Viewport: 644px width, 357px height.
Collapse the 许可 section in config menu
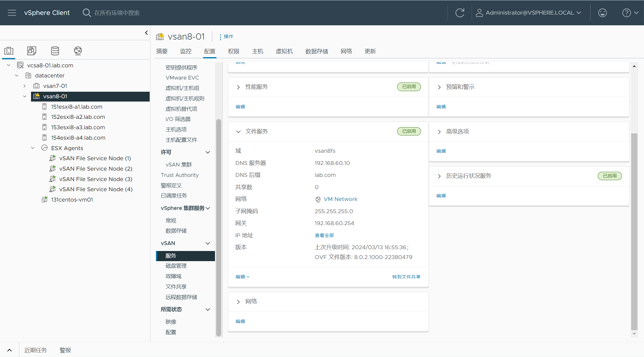208,152
